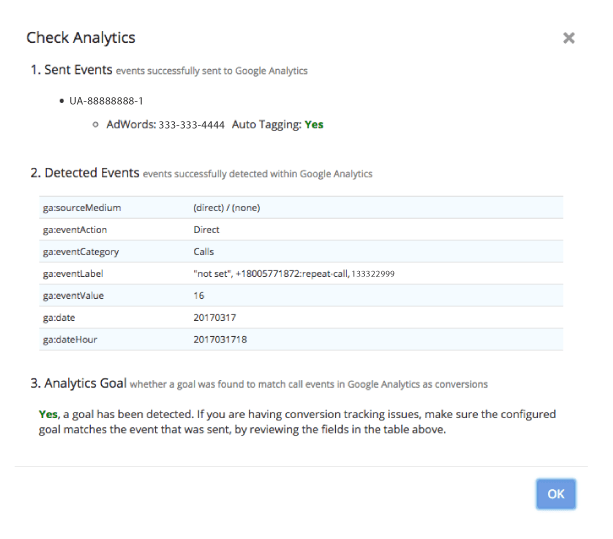Click the Calls event category value

[x=204, y=252]
